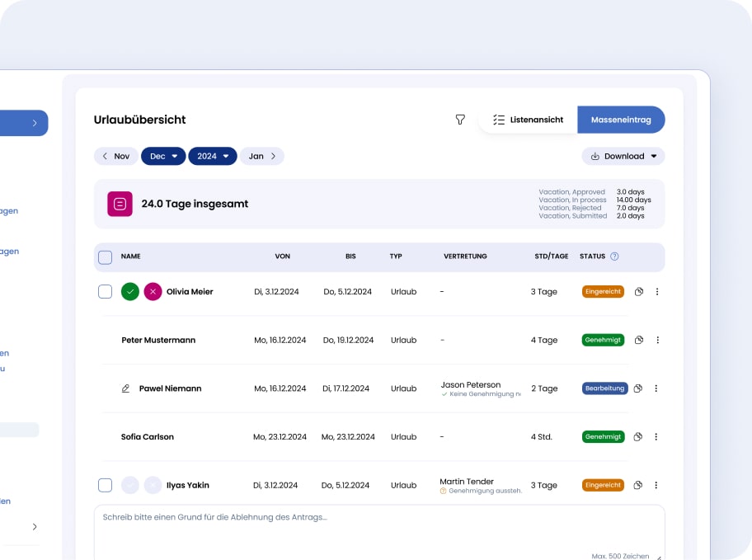752x560 pixels.
Task: Go to previous month Nov
Action: tap(115, 156)
